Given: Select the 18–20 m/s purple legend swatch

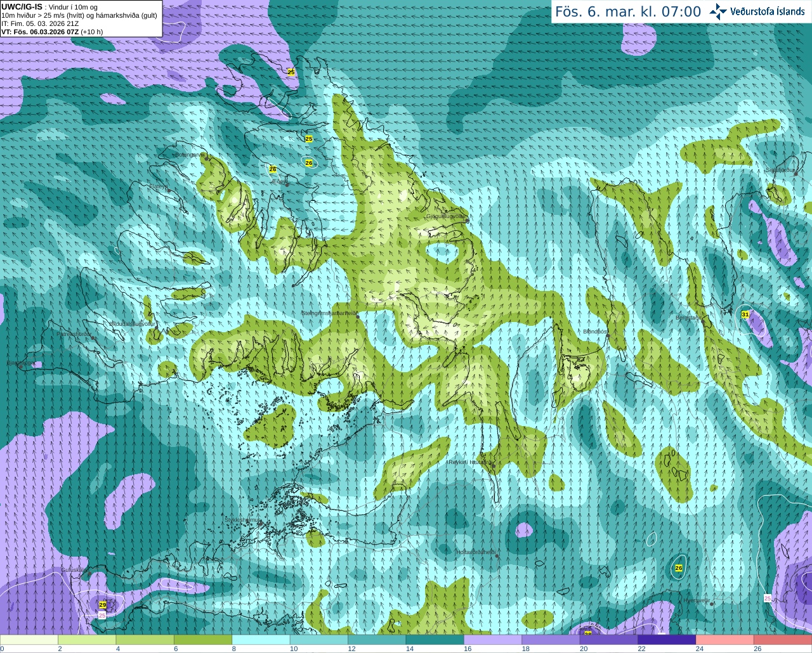Looking at the screenshot, I should tap(551, 640).
